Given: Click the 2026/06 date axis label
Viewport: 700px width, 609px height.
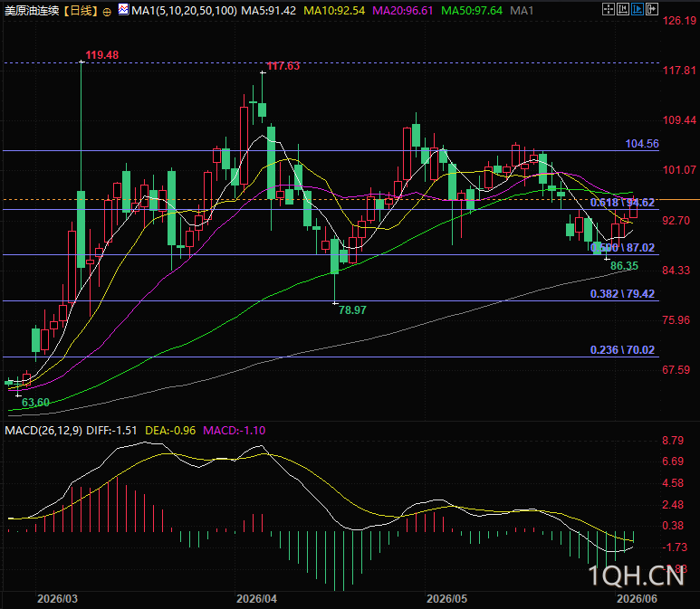Looking at the screenshot, I should 637,598.
